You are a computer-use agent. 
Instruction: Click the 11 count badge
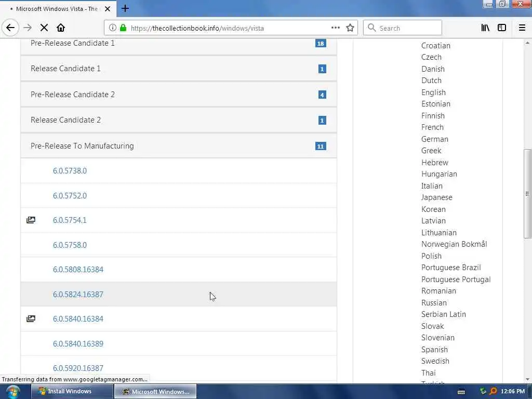pos(320,146)
